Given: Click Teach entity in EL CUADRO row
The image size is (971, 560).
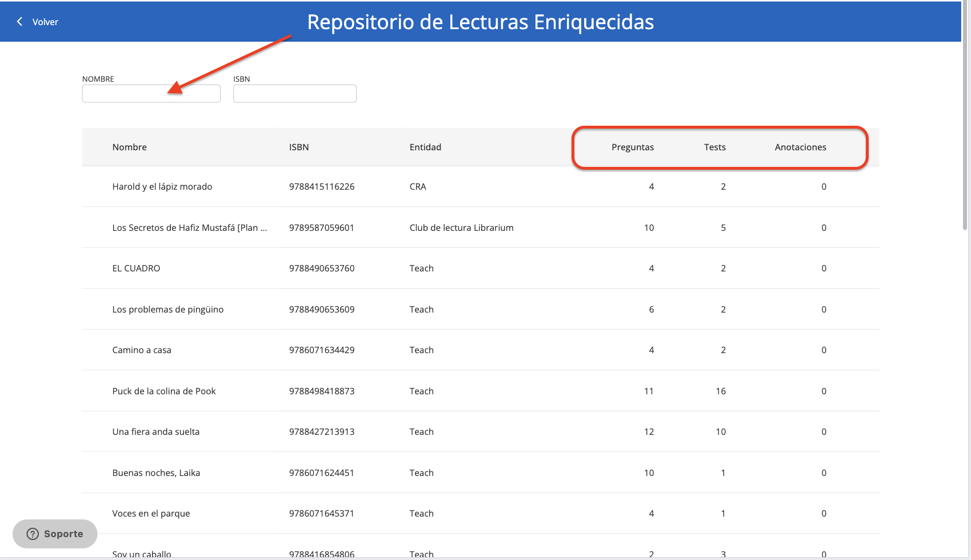Looking at the screenshot, I should pyautogui.click(x=421, y=269).
